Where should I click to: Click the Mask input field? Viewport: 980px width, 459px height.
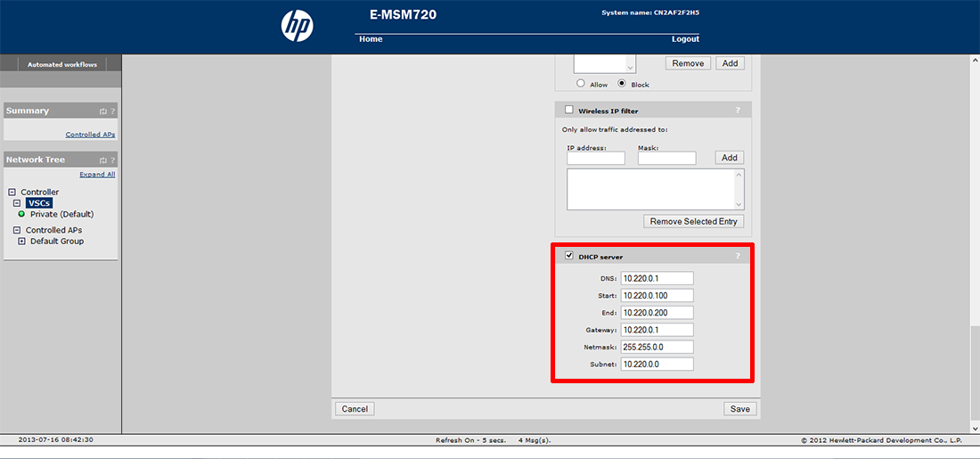pyautogui.click(x=667, y=159)
